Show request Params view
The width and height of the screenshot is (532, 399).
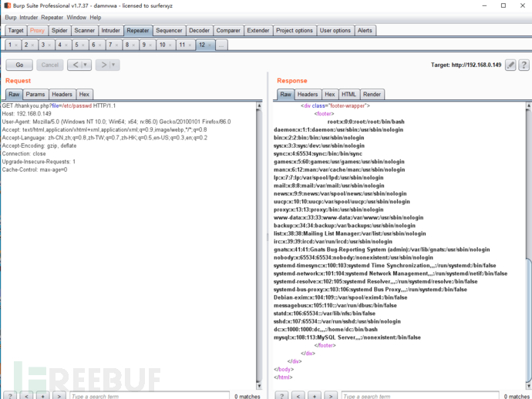click(x=35, y=94)
